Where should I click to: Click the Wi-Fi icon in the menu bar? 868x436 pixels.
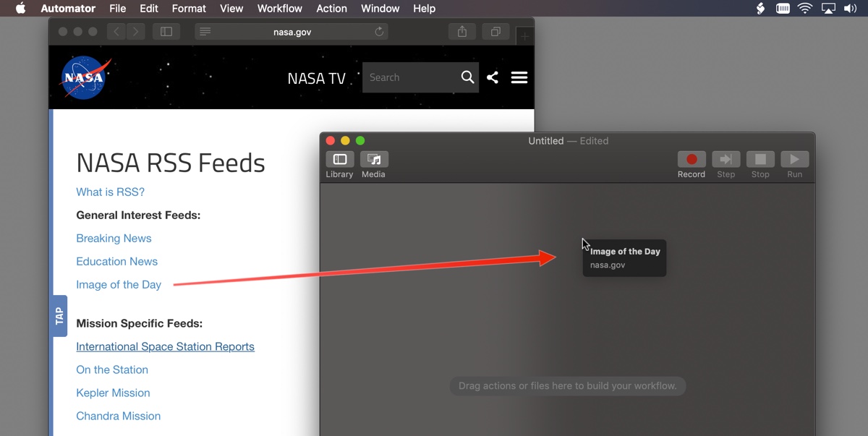804,9
